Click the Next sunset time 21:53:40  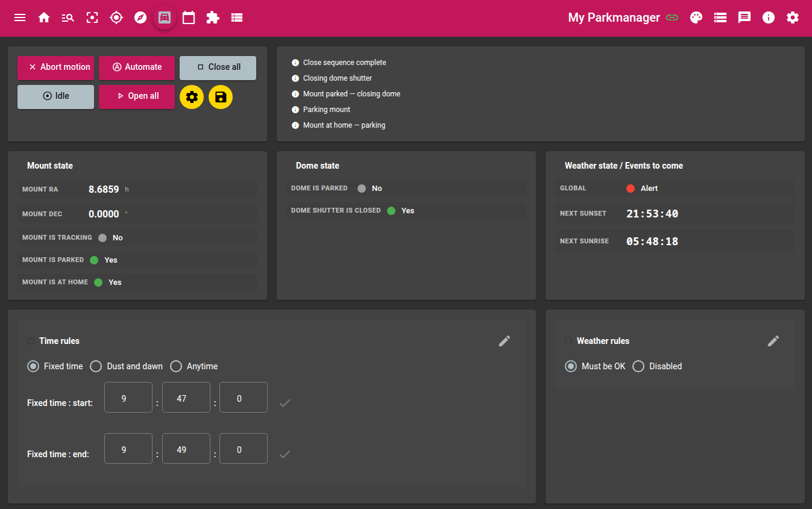coord(652,214)
